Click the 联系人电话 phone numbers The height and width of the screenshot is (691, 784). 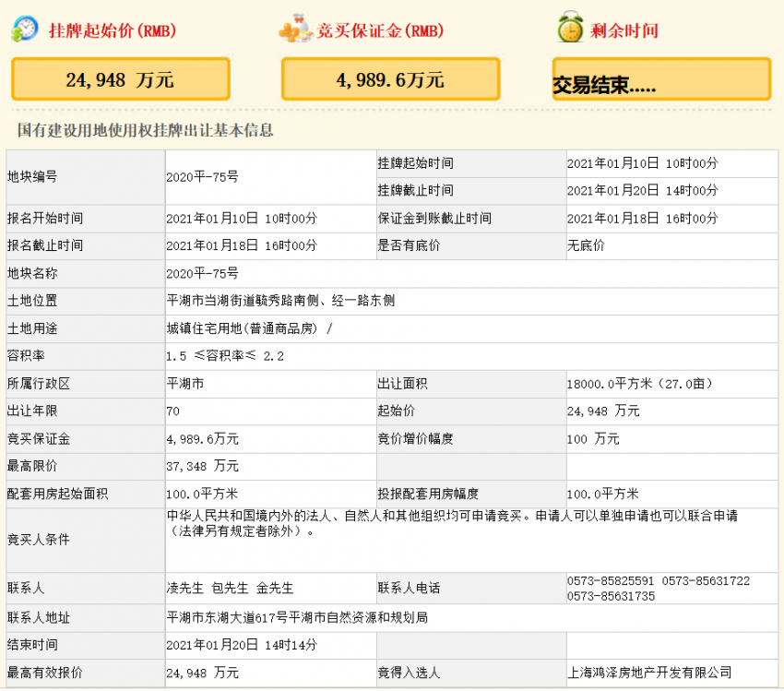(658, 589)
